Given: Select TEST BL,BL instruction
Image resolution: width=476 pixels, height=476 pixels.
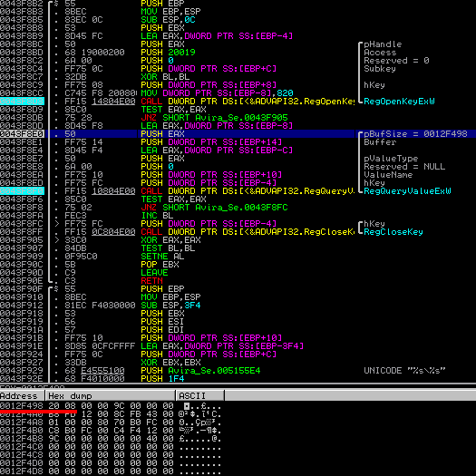Looking at the screenshot, I should [x=168, y=248].
